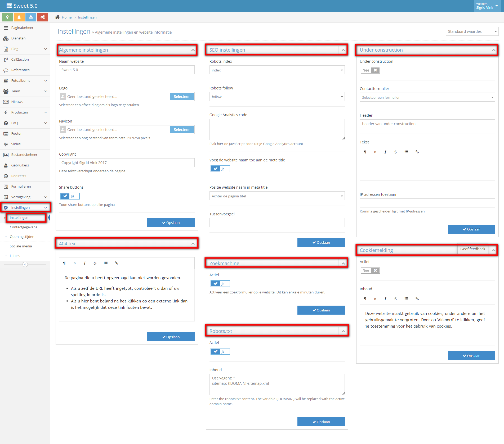The height and width of the screenshot is (444, 504).
Task: Open Redirects in the sidebar
Action: [x=25, y=176]
